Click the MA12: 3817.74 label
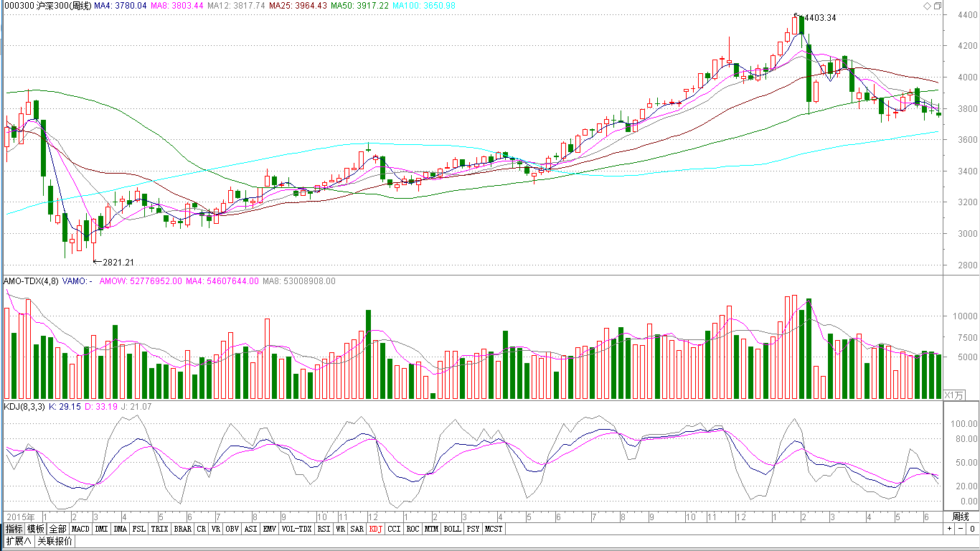Image resolution: width=980 pixels, height=551 pixels. point(236,6)
